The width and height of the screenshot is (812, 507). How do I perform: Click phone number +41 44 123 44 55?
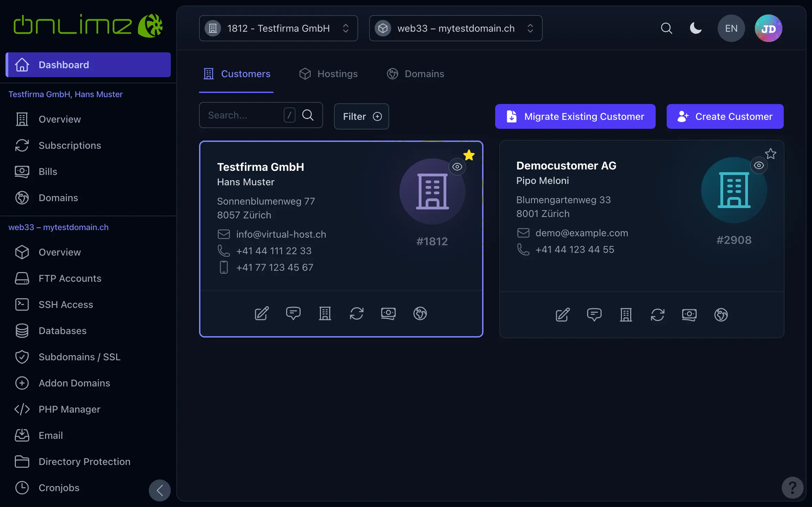coord(575,249)
